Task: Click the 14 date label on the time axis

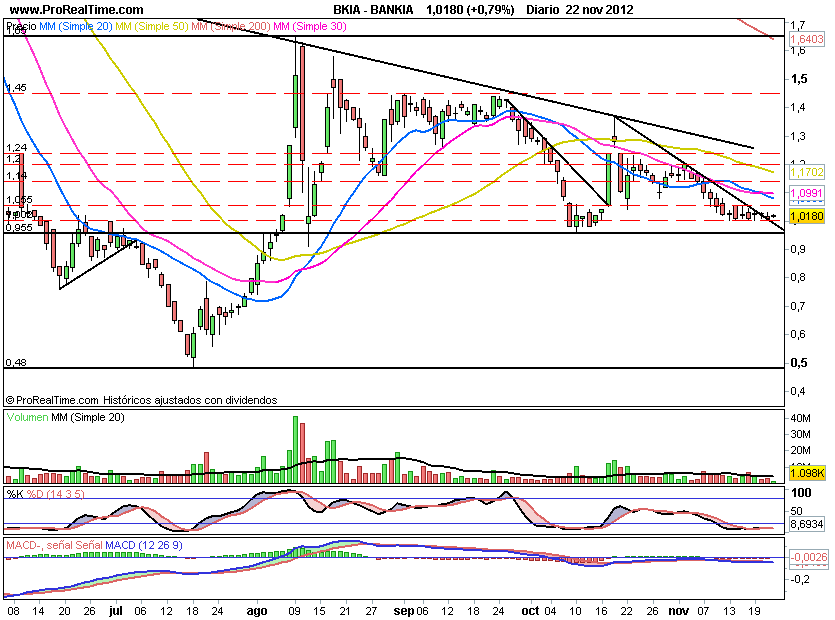Action: point(38,611)
